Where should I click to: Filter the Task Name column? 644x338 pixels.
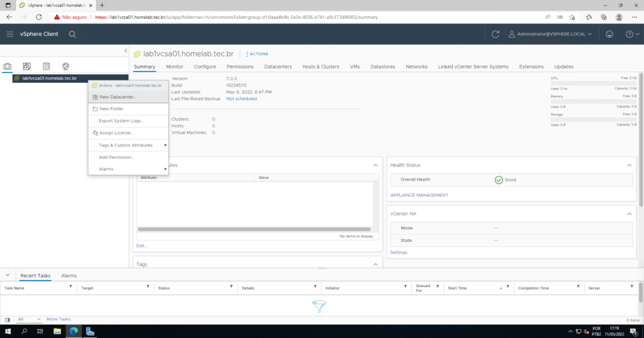pyautogui.click(x=70, y=286)
